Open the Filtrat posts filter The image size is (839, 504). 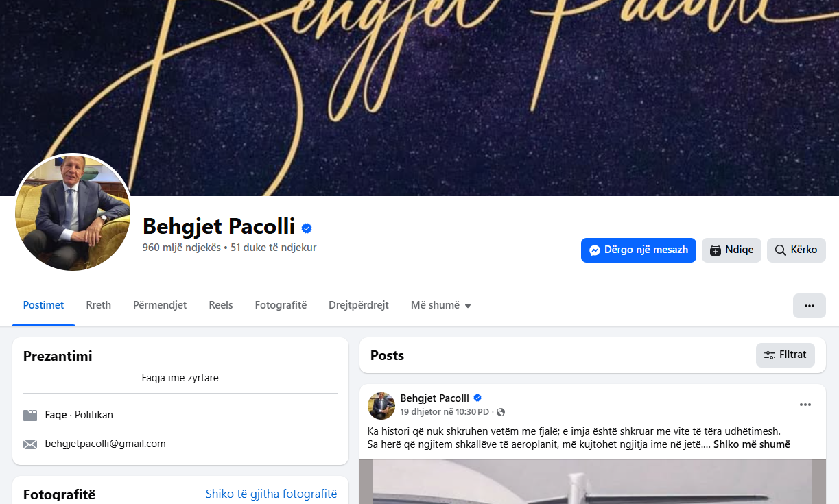[785, 355]
